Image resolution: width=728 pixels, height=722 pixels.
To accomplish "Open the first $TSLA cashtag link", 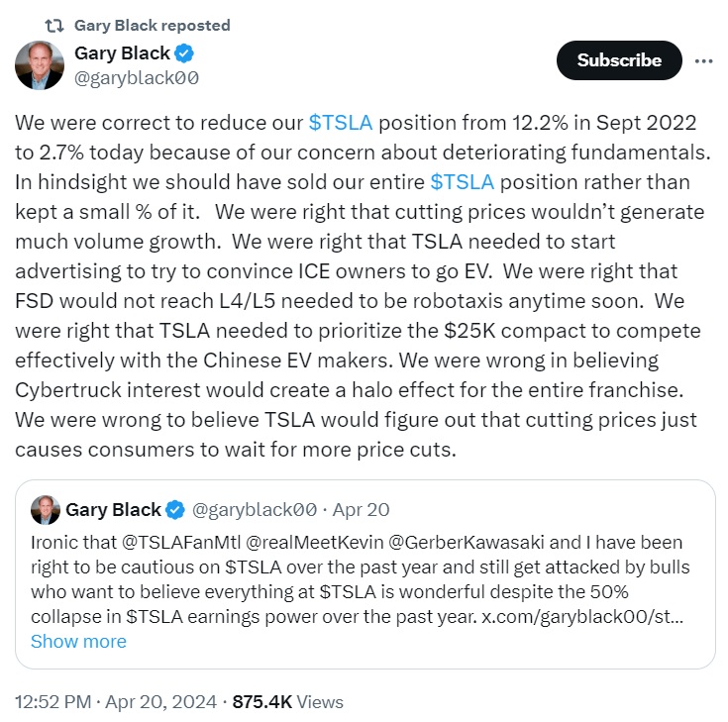I will coord(341,124).
